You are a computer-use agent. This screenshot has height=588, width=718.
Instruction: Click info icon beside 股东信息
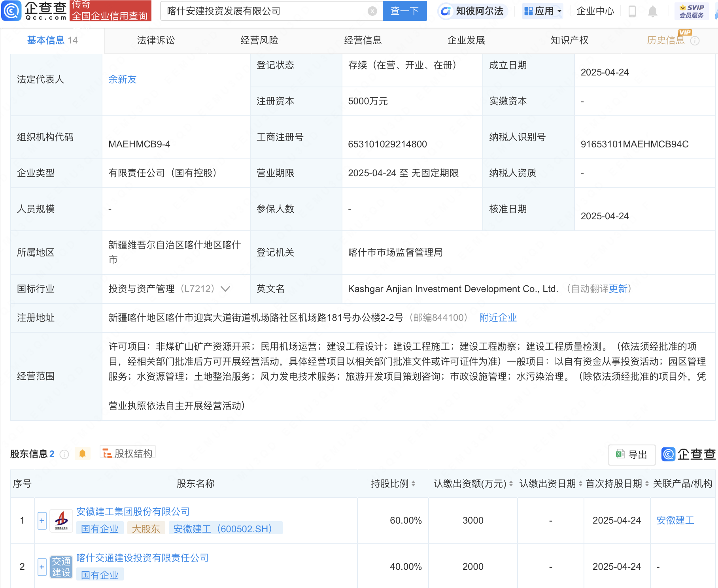[64, 454]
